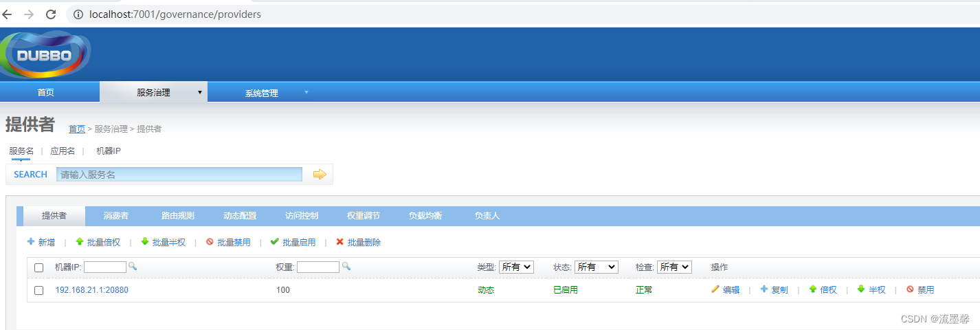Open the 检查 filter dropdown
The width and height of the screenshot is (980, 330).
674,267
